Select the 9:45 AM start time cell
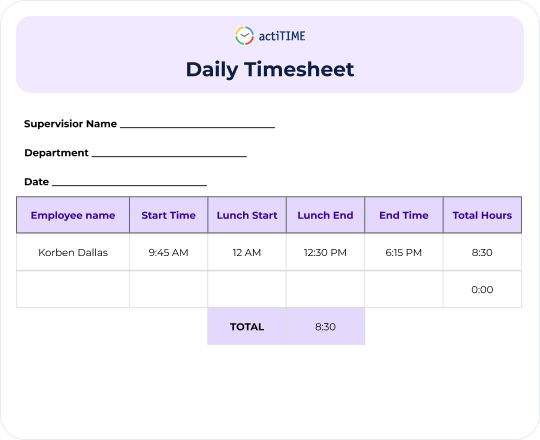This screenshot has height=440, width=540. (168, 252)
